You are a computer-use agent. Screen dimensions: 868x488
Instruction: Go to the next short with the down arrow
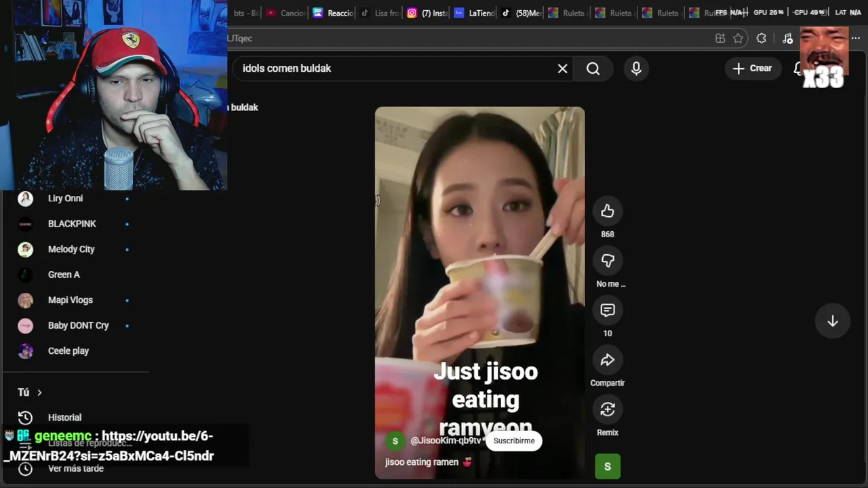[833, 321]
